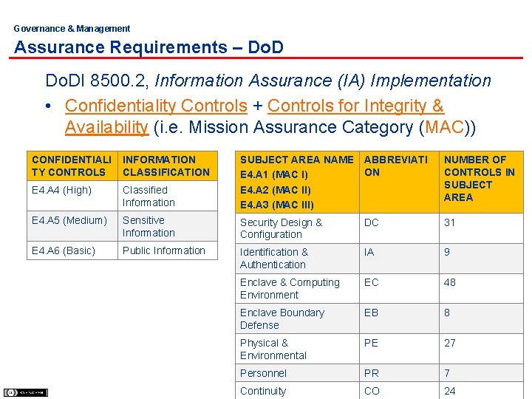532x399 pixels.
Task: Click the Information Classification column header
Action: tap(168, 166)
